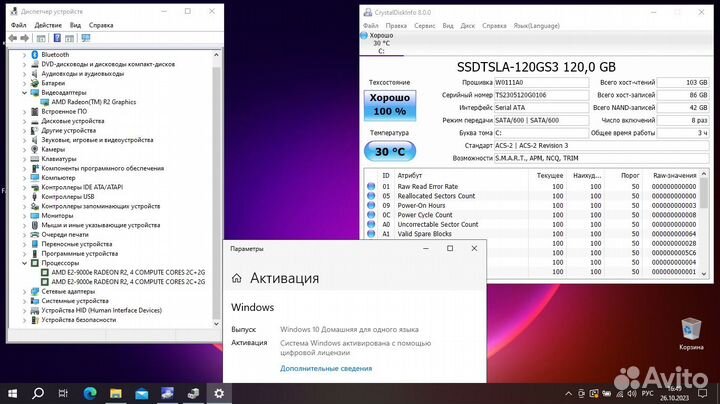Screen dimensions: 720x404
Task: Click the Help icon in Device Manager toolbar
Action: (x=57, y=38)
